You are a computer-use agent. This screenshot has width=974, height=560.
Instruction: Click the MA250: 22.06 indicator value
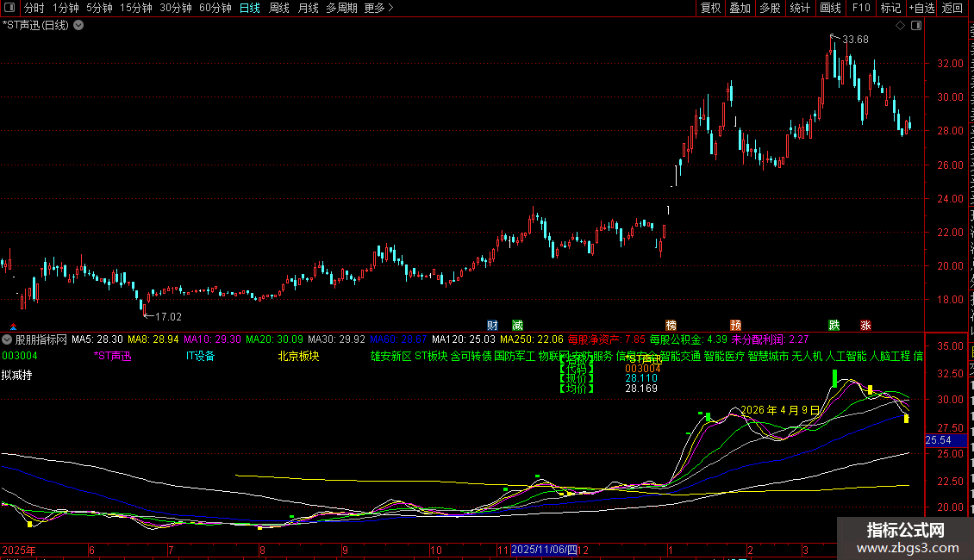532,339
